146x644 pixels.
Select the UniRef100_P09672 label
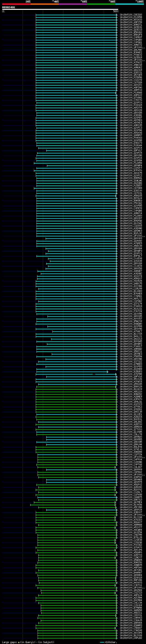click(x=131, y=55)
